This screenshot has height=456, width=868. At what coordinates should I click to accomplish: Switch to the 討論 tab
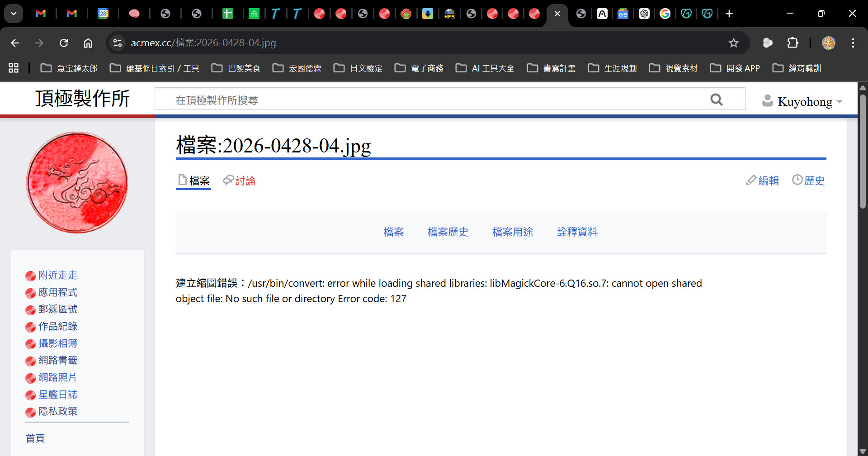coord(240,181)
